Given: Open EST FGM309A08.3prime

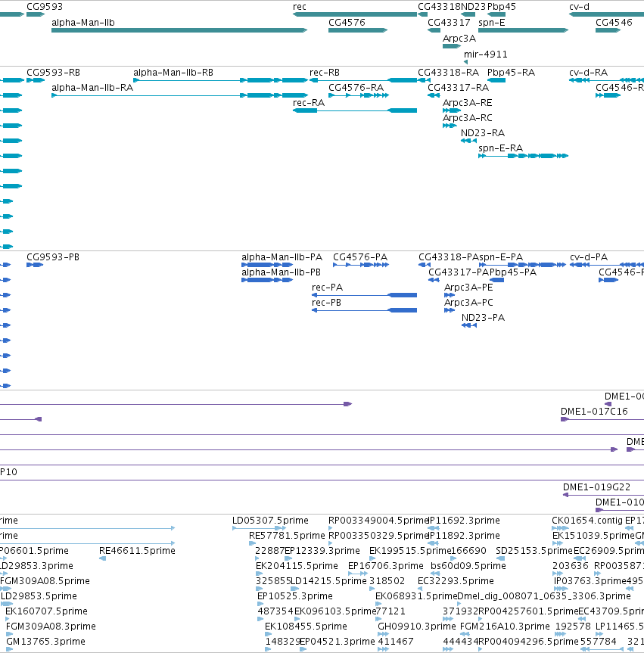Looking at the screenshot, I should point(51,626).
